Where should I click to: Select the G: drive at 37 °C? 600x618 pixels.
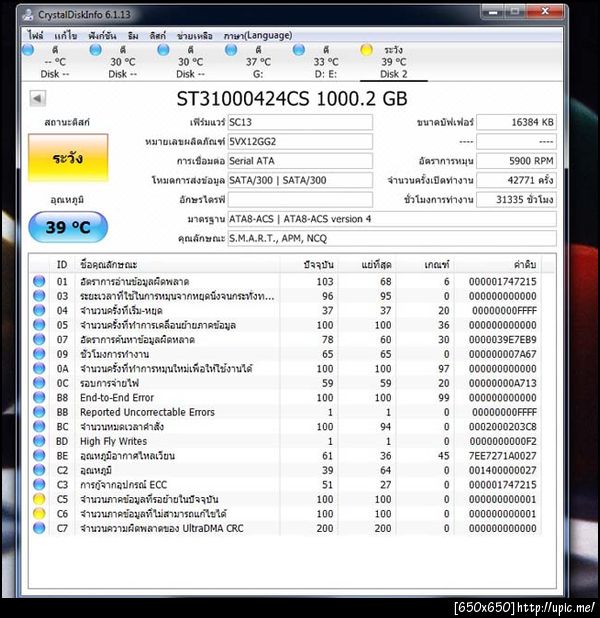tap(258, 62)
